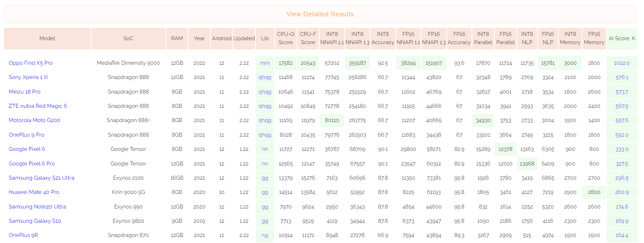644x243 pixels.
Task: Sort by the FP16 Accuracy column header
Action: click(459, 38)
